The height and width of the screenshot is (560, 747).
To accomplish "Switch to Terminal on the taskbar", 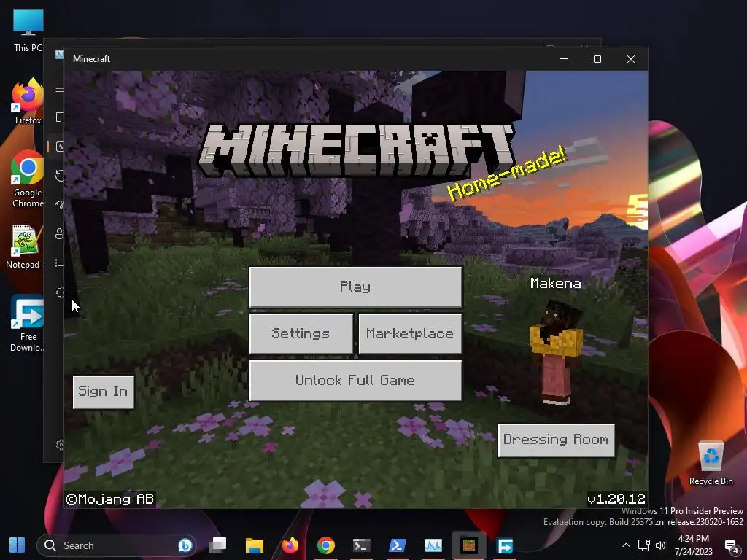I will point(362,545).
